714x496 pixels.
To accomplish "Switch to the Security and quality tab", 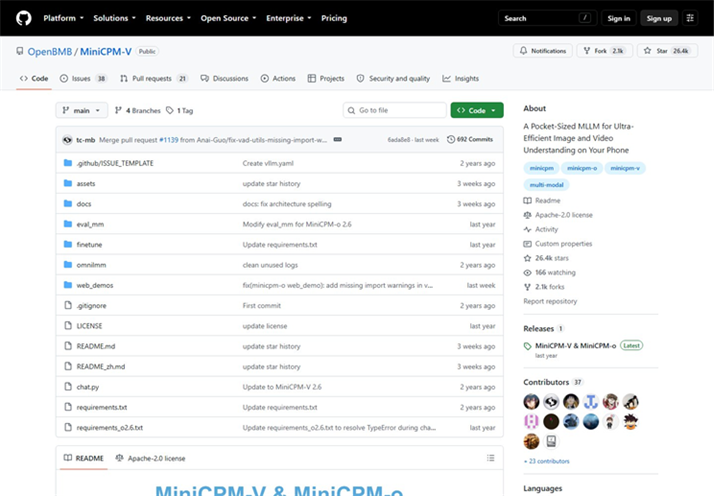I will pos(393,78).
